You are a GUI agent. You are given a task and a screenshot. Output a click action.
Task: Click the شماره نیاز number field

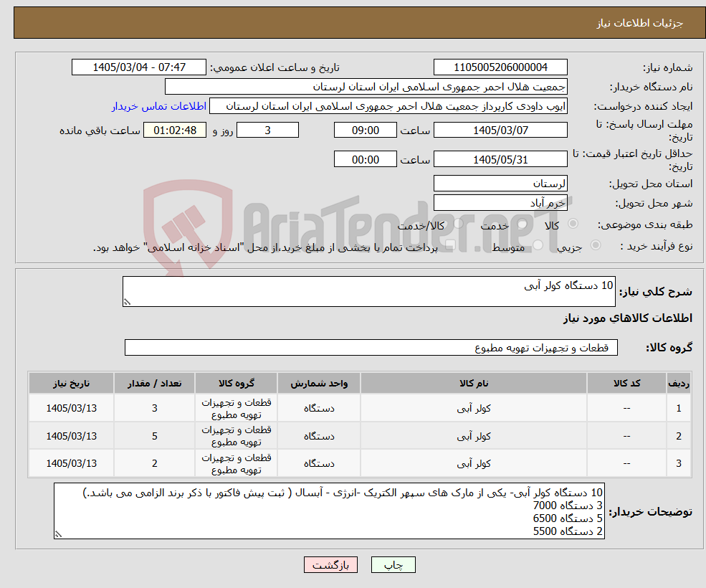(x=500, y=67)
